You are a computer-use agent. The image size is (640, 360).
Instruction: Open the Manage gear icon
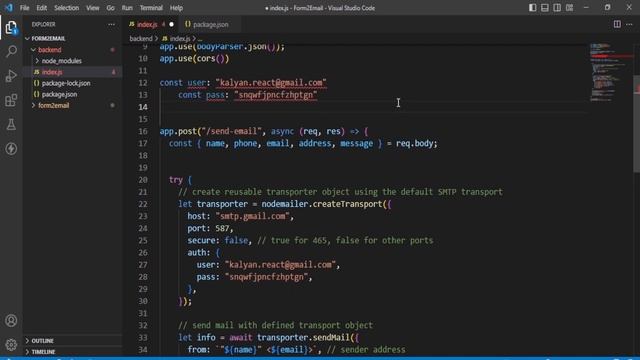click(x=11, y=345)
